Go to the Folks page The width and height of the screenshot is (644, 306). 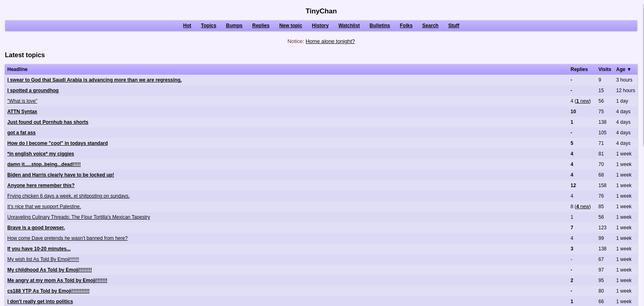click(x=406, y=26)
